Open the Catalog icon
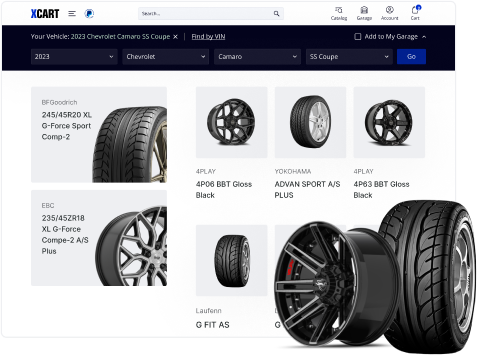Screen dimensions: 485x360 tap(339, 13)
